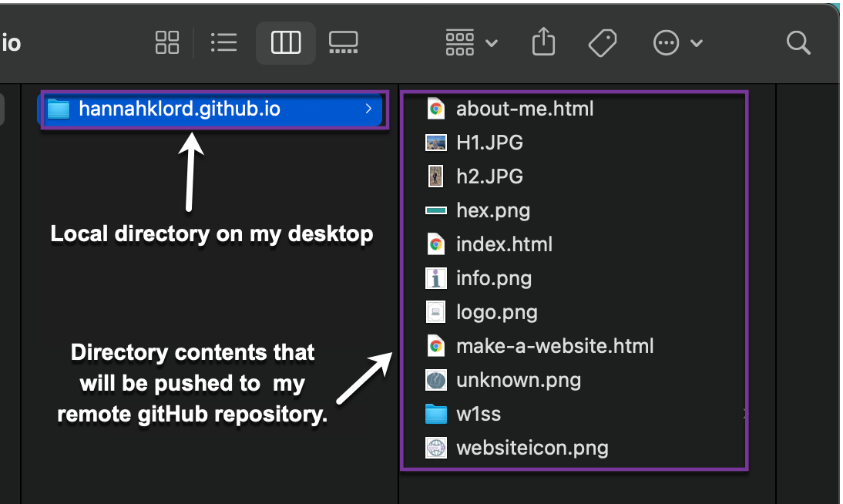Expand chevron beside hannahklord.github.io folder
The width and height of the screenshot is (843, 504).
(x=369, y=109)
